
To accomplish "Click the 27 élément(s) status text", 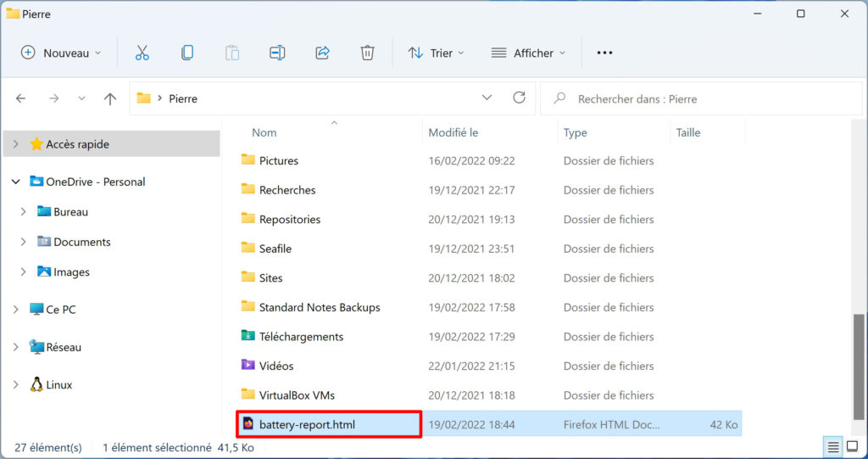I will click(48, 447).
